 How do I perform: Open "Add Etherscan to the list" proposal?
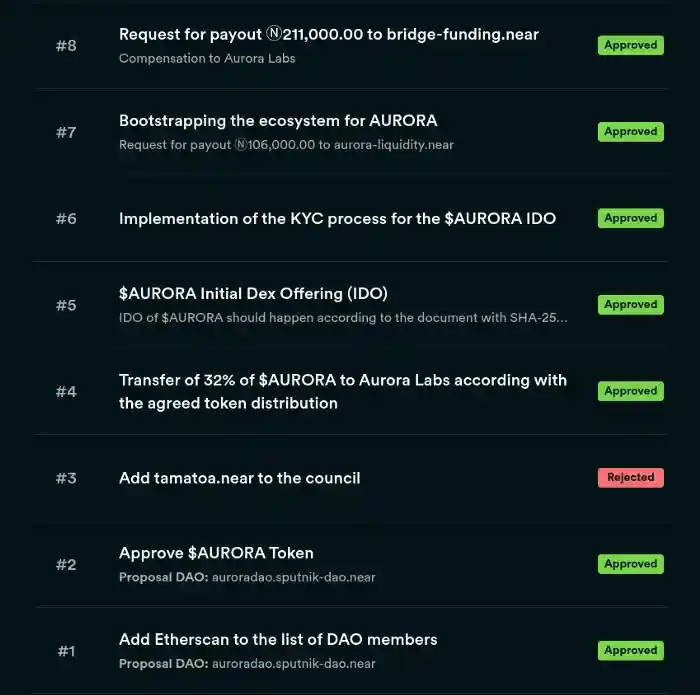[278, 639]
